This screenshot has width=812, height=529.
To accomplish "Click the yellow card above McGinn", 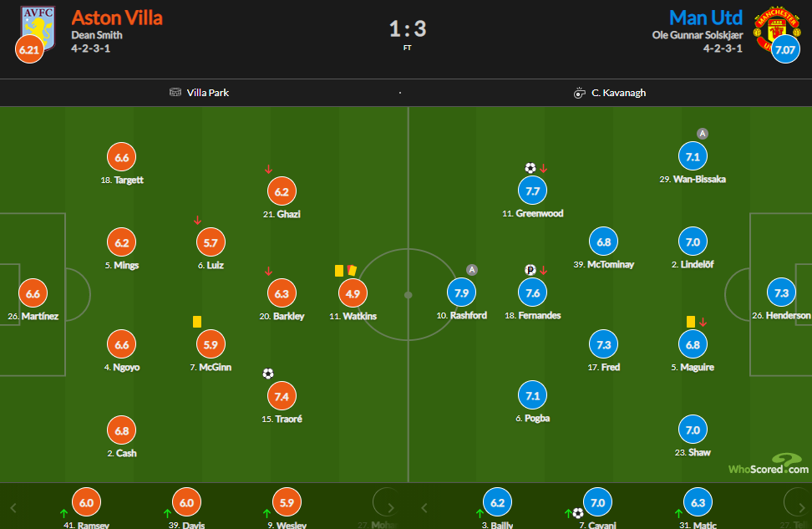I will [x=197, y=322].
